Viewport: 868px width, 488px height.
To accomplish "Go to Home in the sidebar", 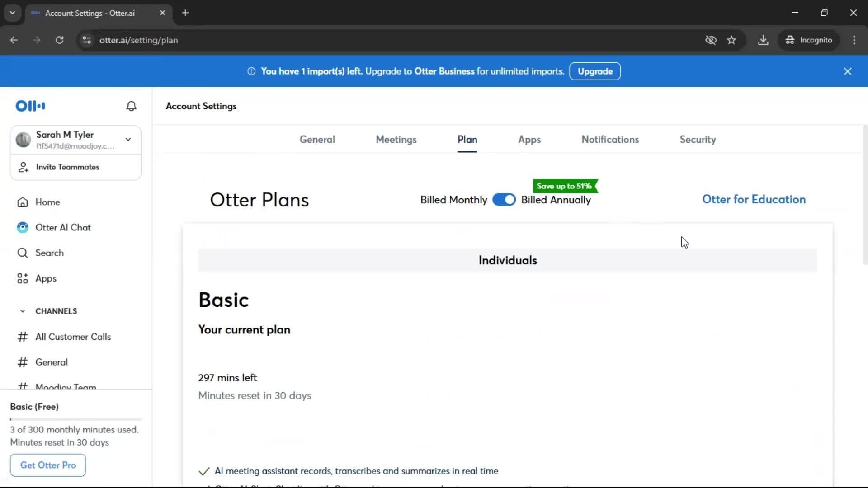I will coord(47,202).
